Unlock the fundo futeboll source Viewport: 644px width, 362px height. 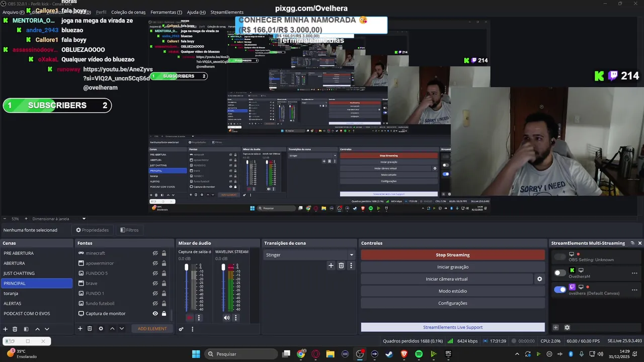point(164,303)
